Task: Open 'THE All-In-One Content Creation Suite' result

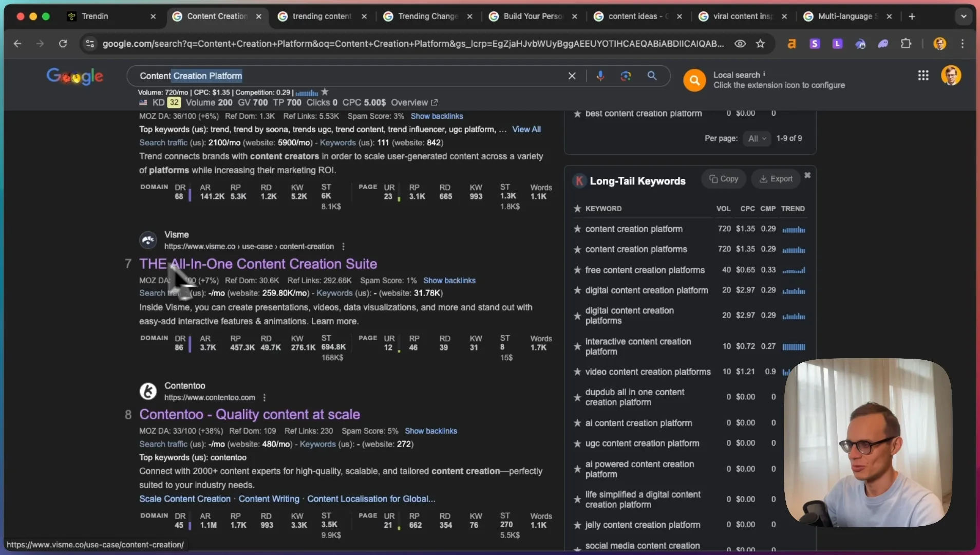Action: click(258, 264)
